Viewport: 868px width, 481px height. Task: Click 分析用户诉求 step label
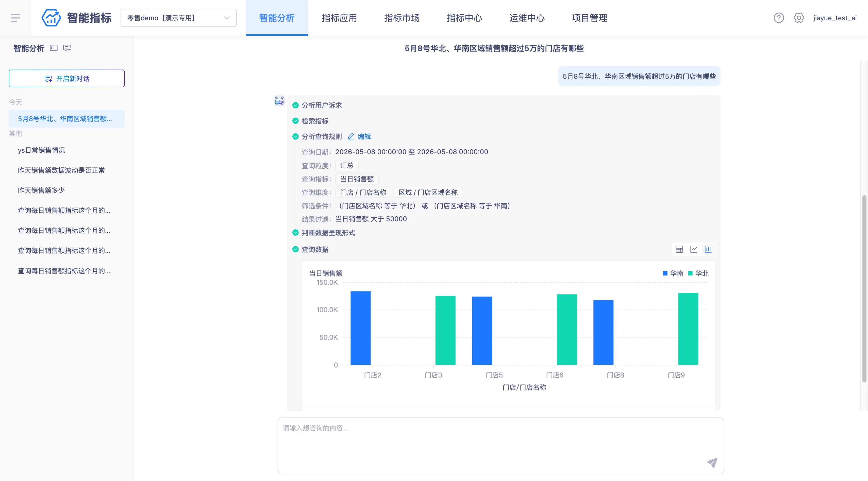coord(322,105)
